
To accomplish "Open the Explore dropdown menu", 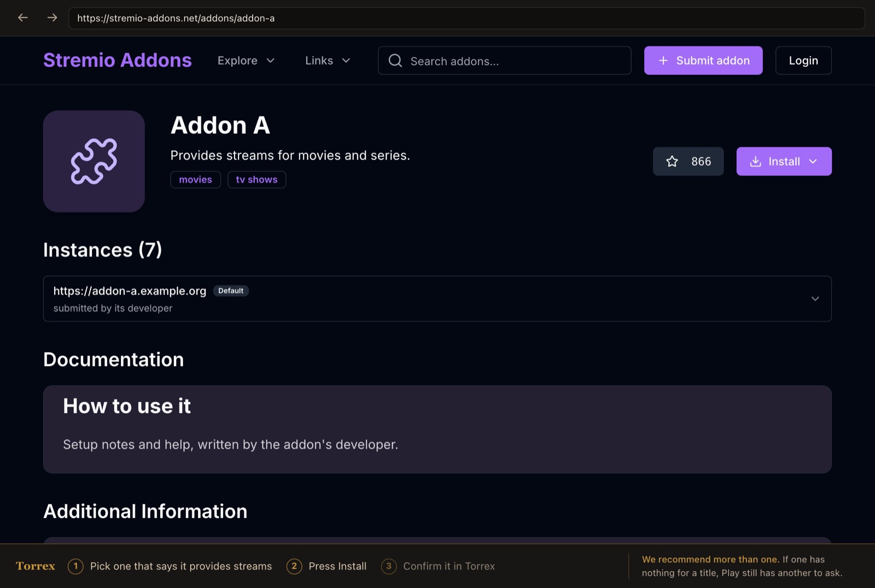I will coord(246,61).
